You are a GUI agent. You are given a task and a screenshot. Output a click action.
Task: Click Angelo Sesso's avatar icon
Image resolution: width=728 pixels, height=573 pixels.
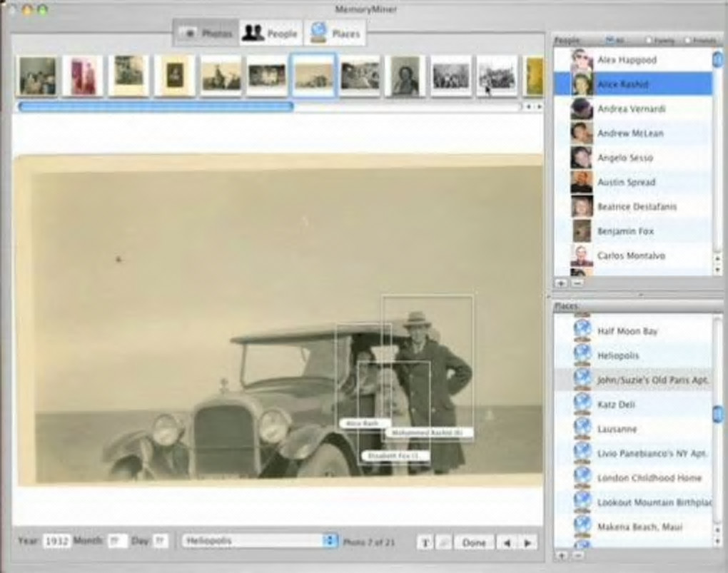point(581,158)
